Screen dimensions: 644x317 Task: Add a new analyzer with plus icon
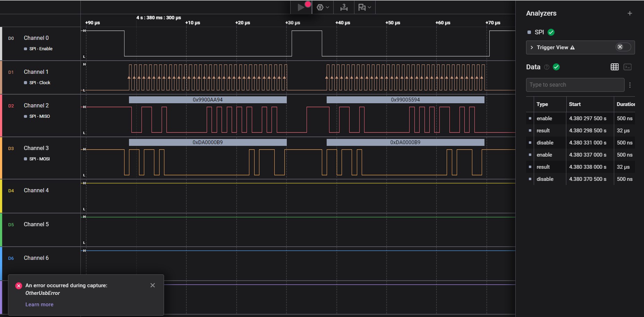point(630,13)
